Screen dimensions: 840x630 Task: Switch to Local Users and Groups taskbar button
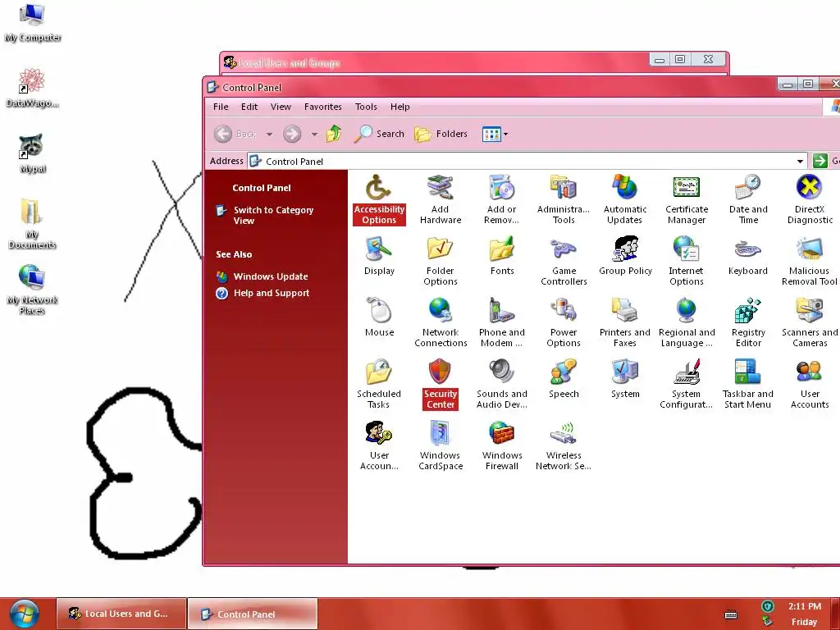click(121, 614)
